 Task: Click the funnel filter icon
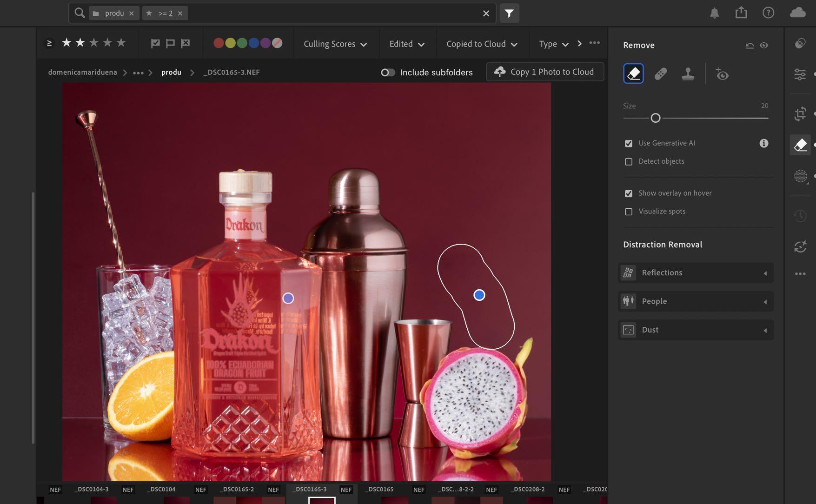[509, 13]
